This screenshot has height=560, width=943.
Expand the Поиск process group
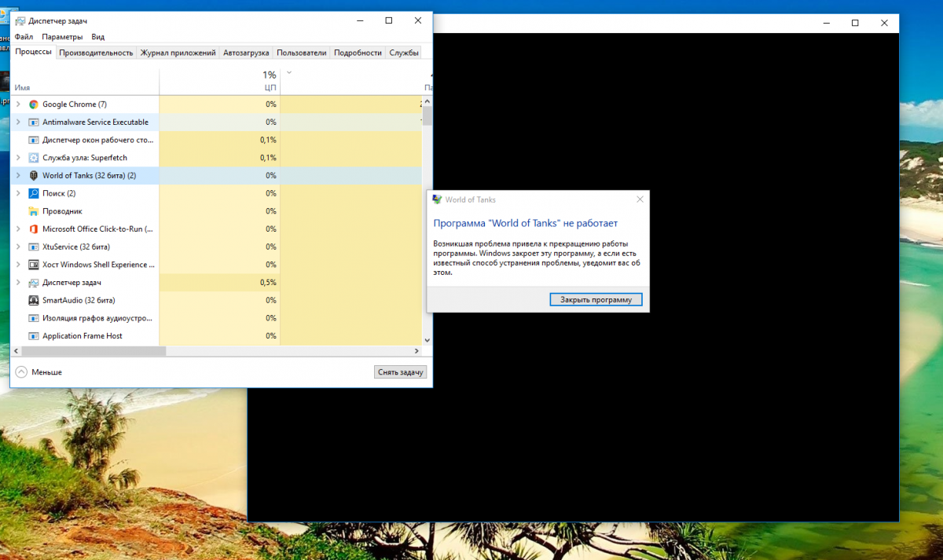[18, 193]
